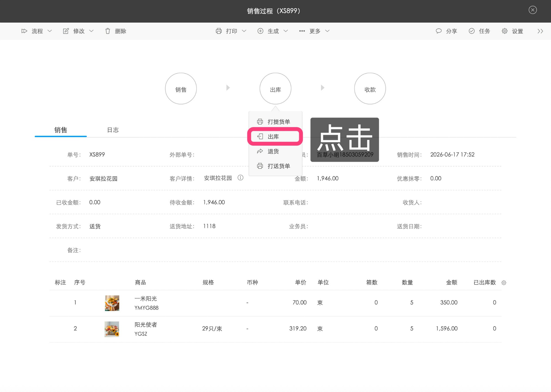551x392 pixels.
Task: Click the 修改 edit pencil icon
Action: click(66, 31)
